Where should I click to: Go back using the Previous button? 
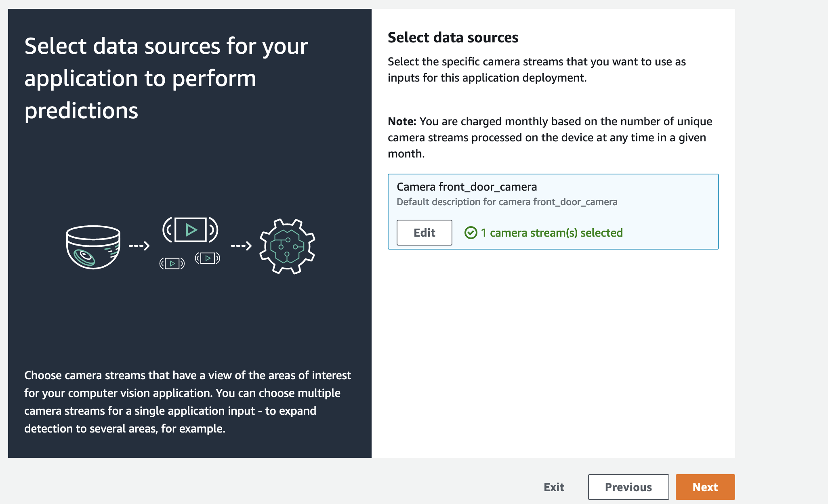click(x=628, y=487)
